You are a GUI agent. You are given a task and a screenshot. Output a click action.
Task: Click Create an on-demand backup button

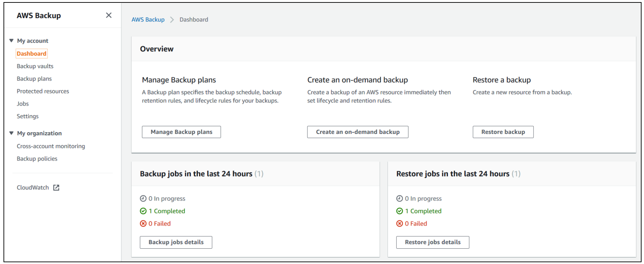[358, 132]
